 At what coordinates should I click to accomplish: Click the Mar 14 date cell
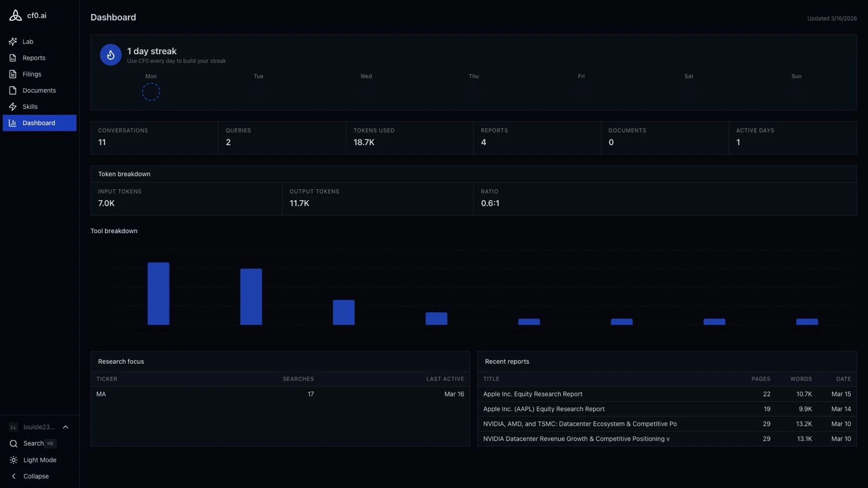click(841, 409)
